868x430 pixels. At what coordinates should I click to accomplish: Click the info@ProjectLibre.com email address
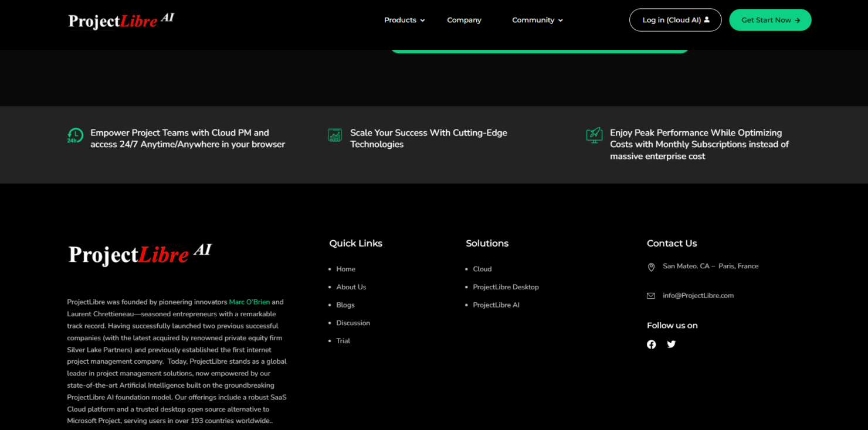click(x=699, y=295)
